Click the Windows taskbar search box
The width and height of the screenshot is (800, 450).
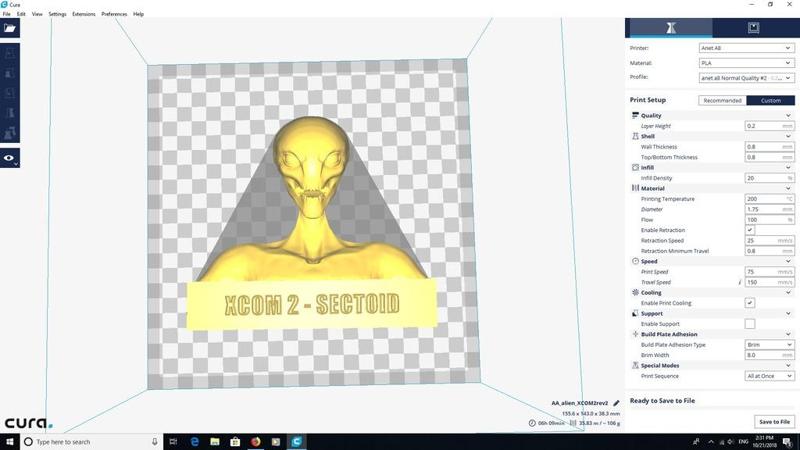[92, 442]
